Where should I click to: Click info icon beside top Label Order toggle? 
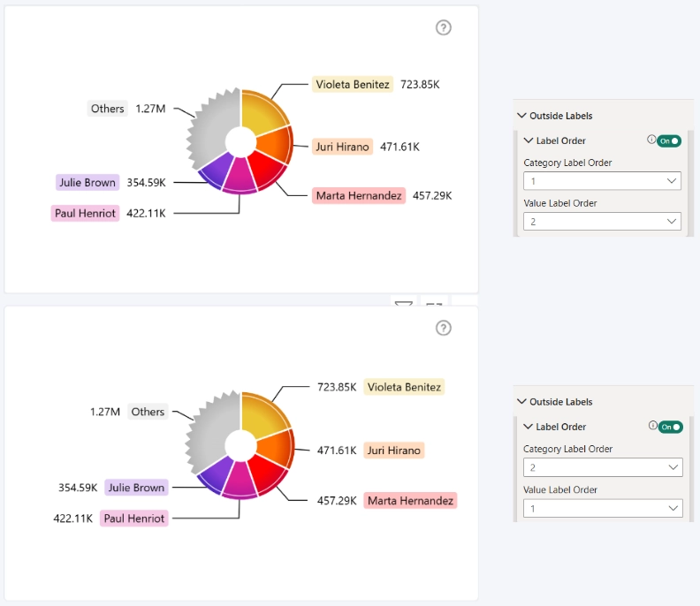pos(651,140)
